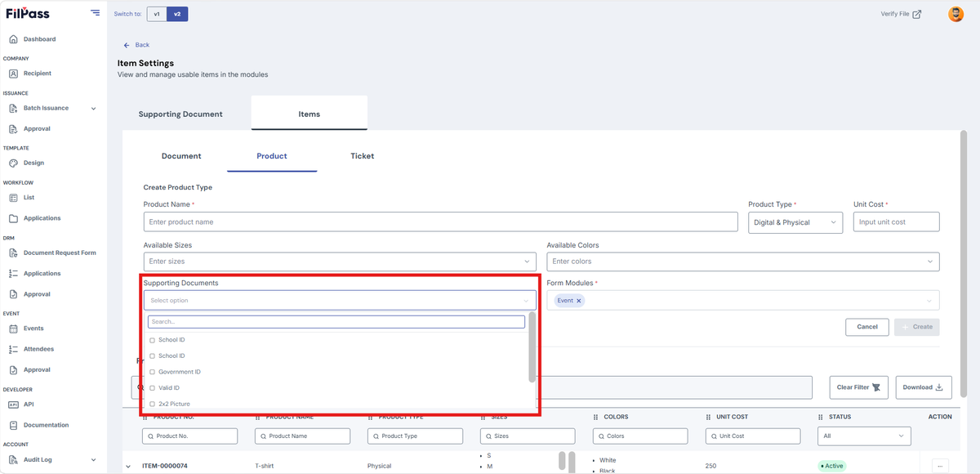Click the Cancel button
Viewport: 980px width, 474px height.
coord(867,327)
